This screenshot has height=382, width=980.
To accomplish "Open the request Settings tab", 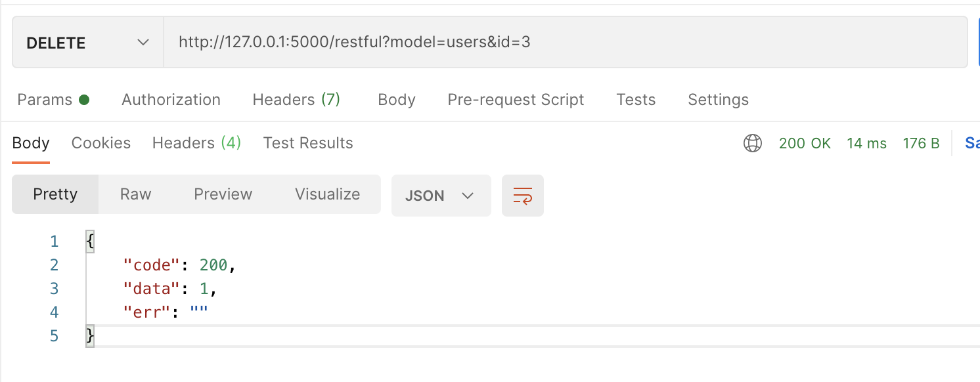I will [x=718, y=100].
